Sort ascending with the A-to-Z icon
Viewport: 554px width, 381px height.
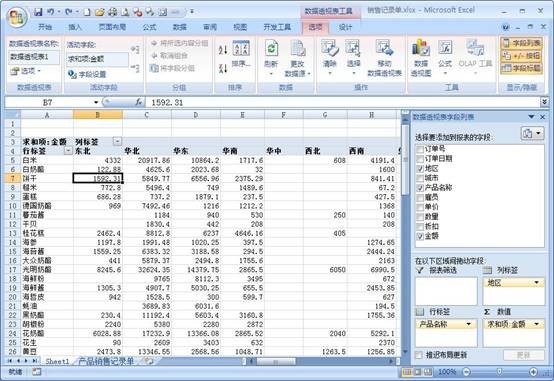[x=223, y=50]
